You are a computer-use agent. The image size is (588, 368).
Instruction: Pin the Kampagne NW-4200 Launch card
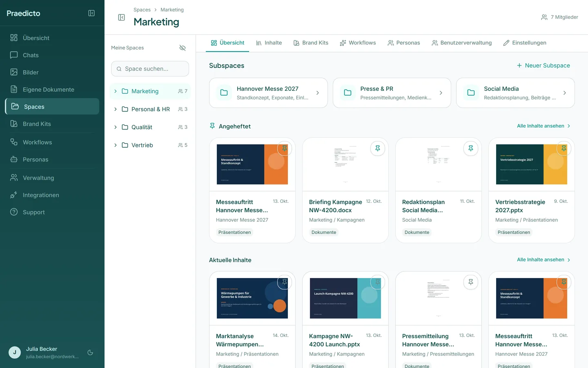point(378,282)
